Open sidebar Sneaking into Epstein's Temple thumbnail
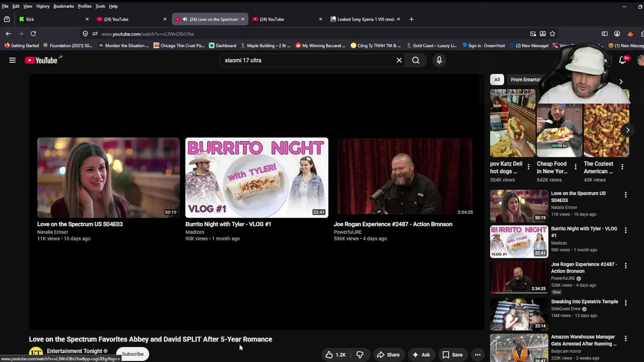This screenshot has height=362, width=644. coord(519,314)
